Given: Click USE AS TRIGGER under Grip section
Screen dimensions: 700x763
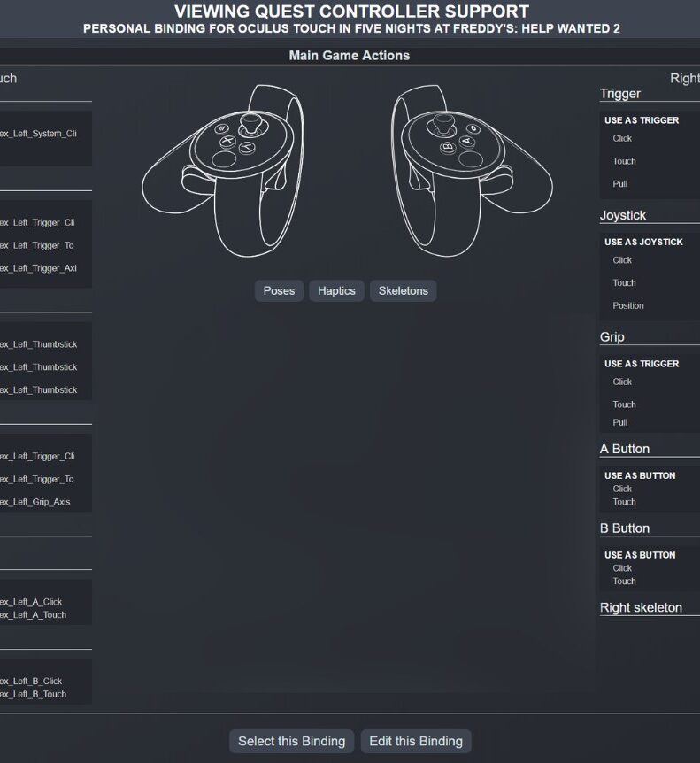Looking at the screenshot, I should pos(642,364).
